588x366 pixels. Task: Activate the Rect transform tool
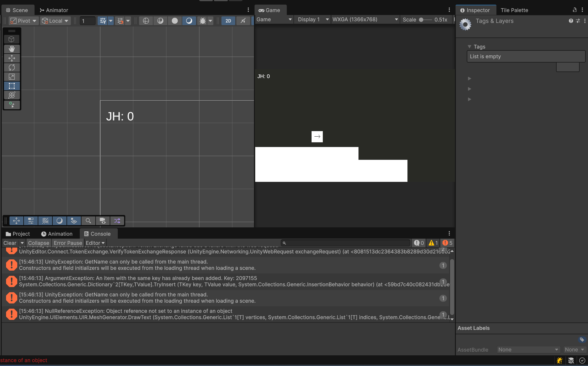pos(12,86)
